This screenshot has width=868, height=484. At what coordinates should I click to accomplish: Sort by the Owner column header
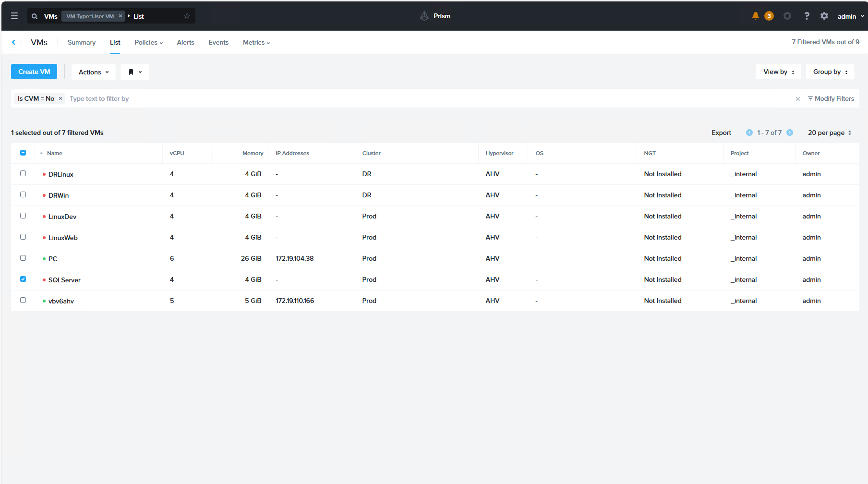(x=811, y=153)
